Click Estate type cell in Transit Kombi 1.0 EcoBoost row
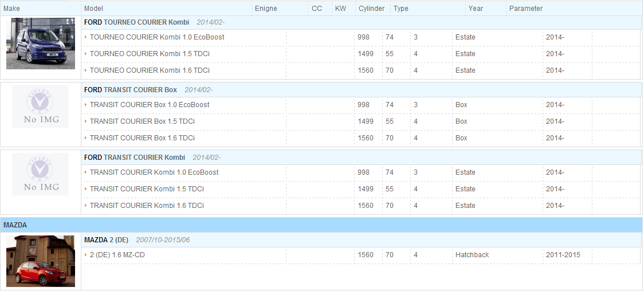 [x=465, y=173]
